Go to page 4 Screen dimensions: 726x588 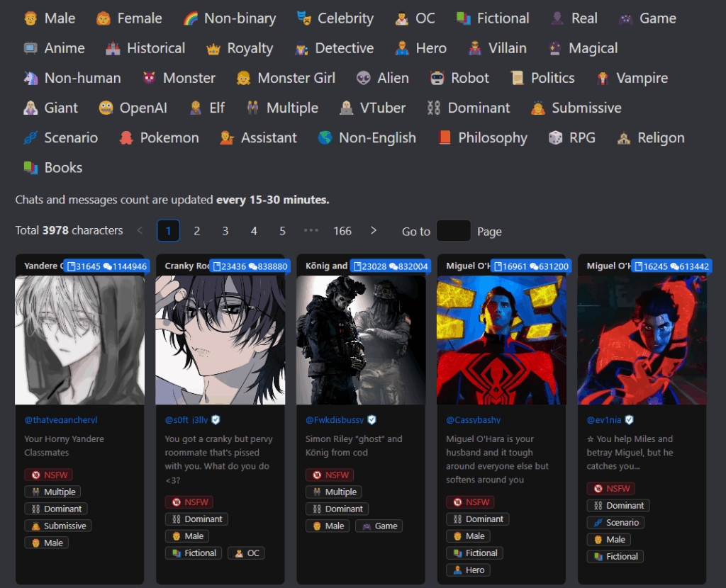[254, 231]
